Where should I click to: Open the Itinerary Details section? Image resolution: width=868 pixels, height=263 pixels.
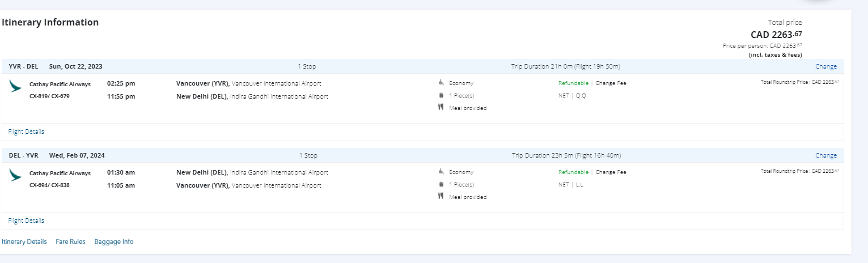tap(24, 241)
